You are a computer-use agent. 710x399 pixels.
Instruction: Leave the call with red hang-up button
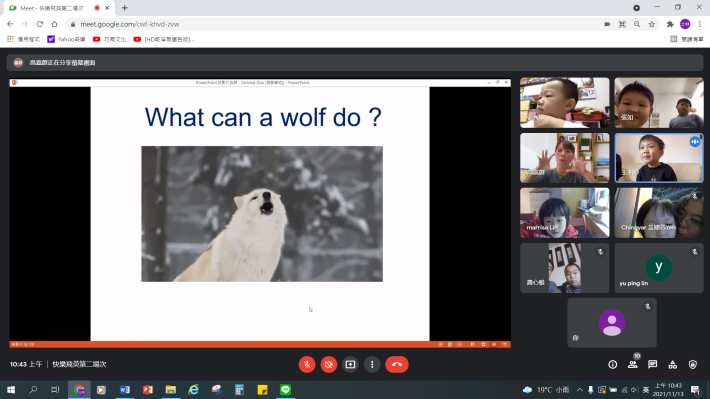pos(397,365)
